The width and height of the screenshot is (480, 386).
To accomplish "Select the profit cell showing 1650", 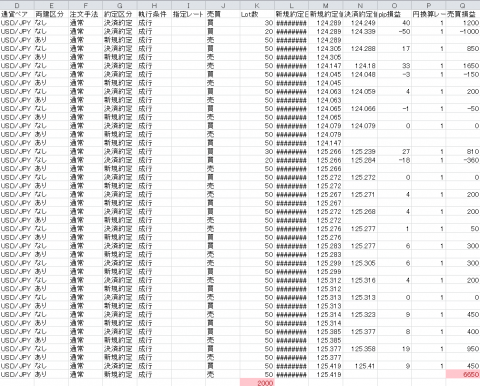I will [463, 66].
